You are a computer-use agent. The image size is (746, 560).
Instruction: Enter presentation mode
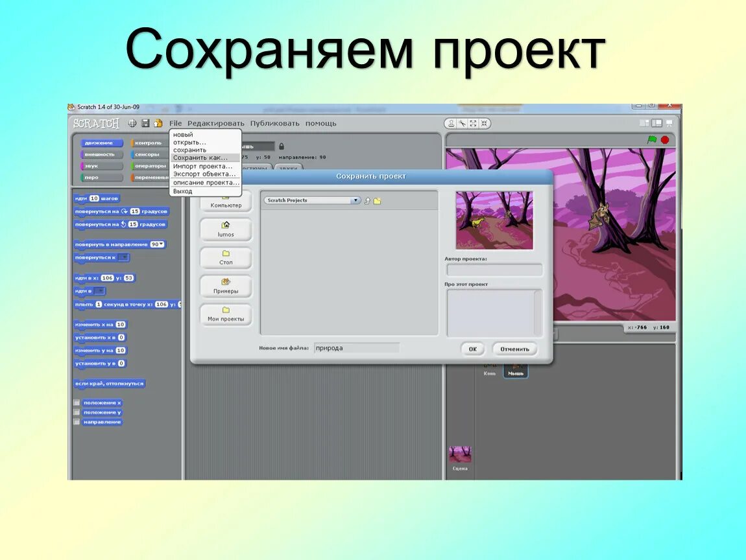tap(669, 123)
